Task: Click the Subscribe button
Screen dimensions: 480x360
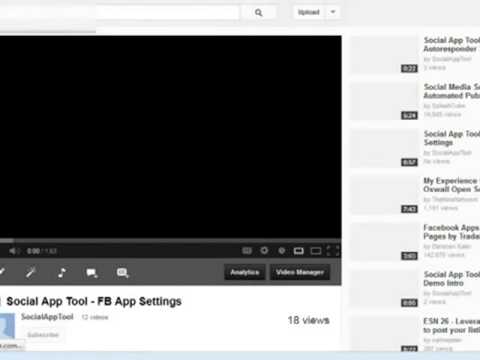Action: 43,334
